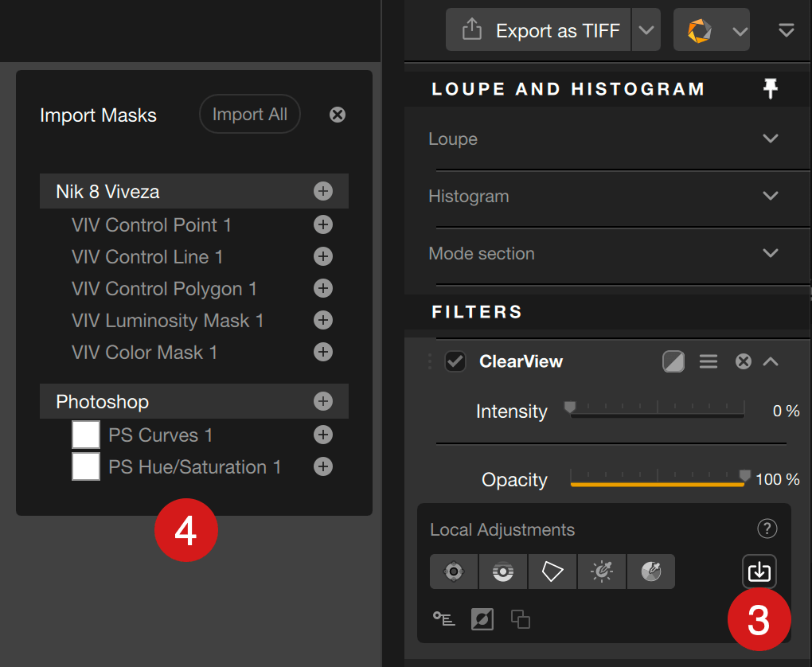Viewport: 812px width, 667px height.
Task: Select the Luminosity Mask tool
Action: pyautogui.click(x=601, y=571)
